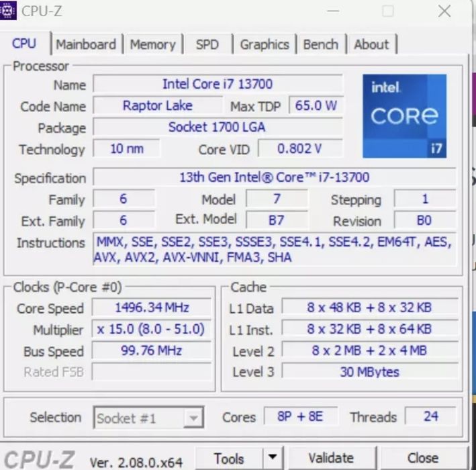The image size is (476, 470).
Task: Minimize the CPU-Z window
Action: (333, 11)
